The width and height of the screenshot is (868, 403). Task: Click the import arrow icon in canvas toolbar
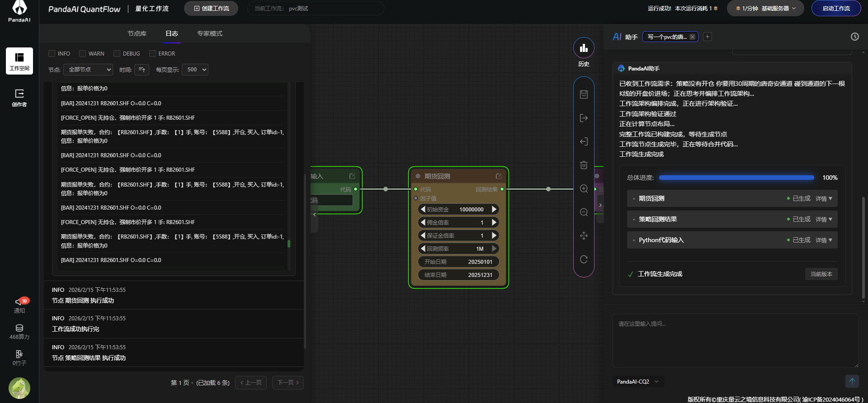coord(584,141)
